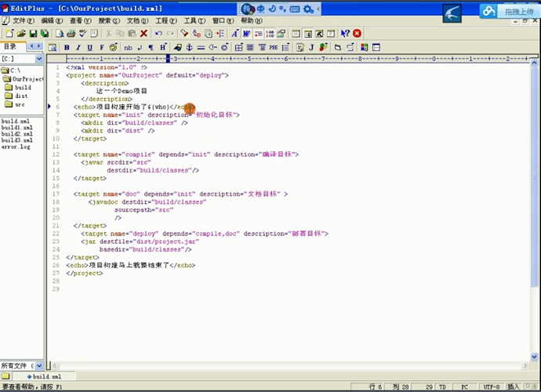Screen dimensions: 541x392
Task: Select build2.xml in the file list
Action: pyautogui.click(x=17, y=134)
